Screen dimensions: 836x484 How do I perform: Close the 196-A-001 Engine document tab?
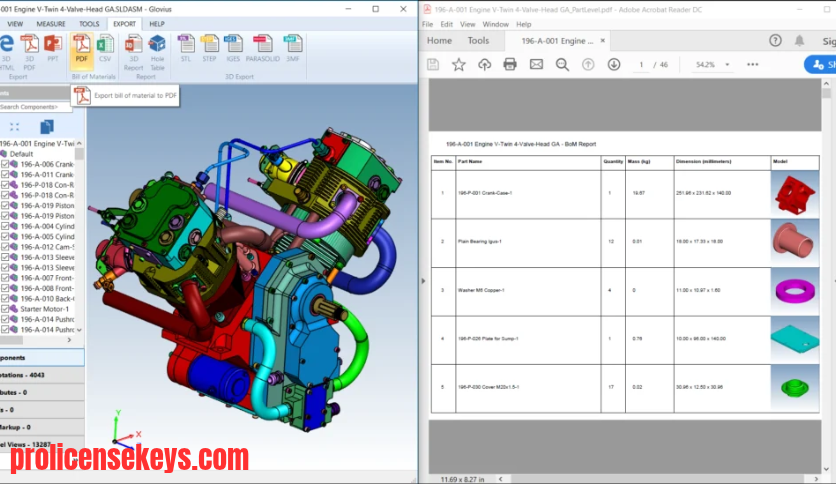pos(602,41)
